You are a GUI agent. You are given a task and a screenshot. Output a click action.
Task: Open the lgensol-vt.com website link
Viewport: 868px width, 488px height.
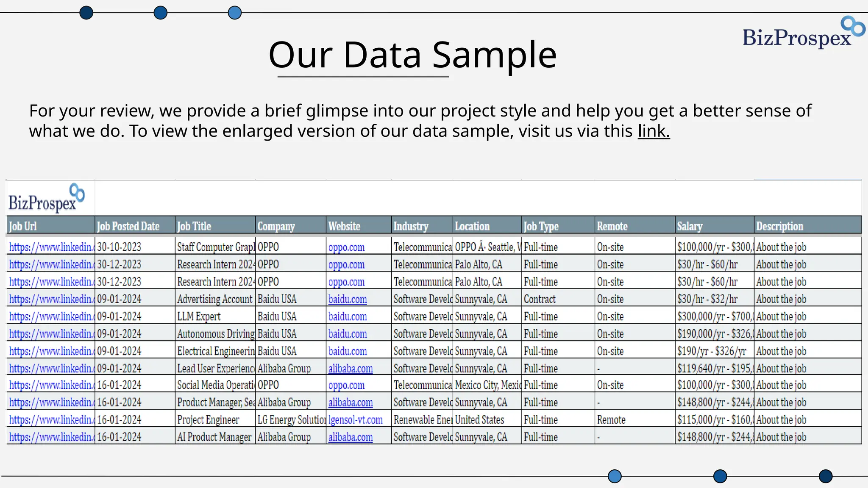355,420
